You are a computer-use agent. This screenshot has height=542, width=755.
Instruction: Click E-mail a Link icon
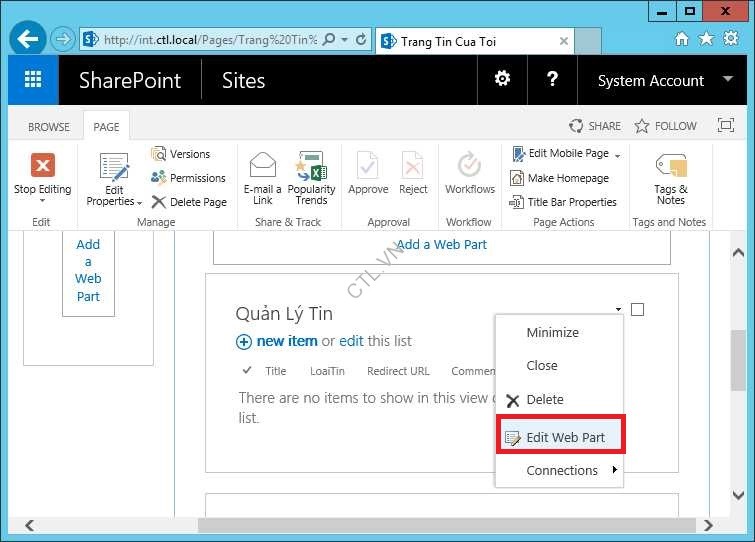coord(262,166)
